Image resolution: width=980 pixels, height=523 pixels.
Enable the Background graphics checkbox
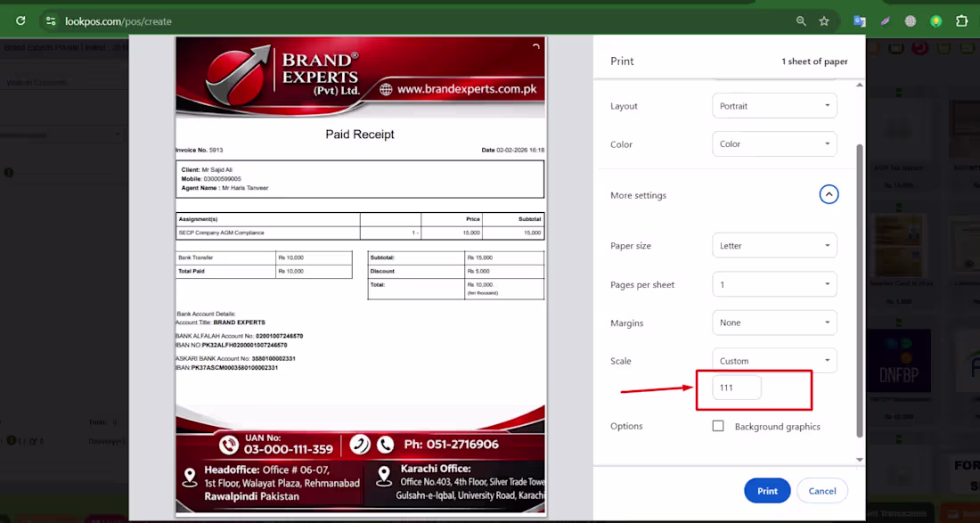(718, 426)
